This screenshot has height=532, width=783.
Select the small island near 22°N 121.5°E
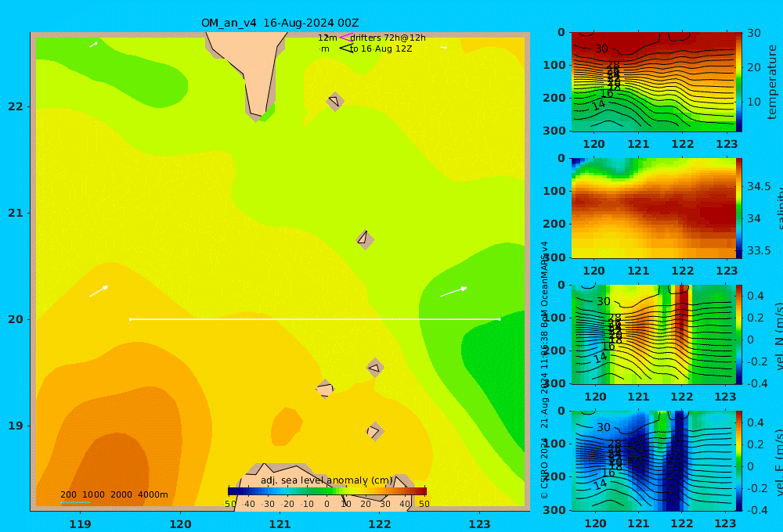(x=335, y=101)
